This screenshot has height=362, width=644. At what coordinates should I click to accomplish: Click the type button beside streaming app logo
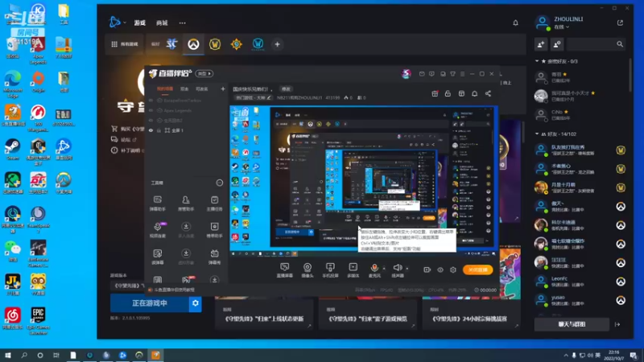tap(204, 73)
